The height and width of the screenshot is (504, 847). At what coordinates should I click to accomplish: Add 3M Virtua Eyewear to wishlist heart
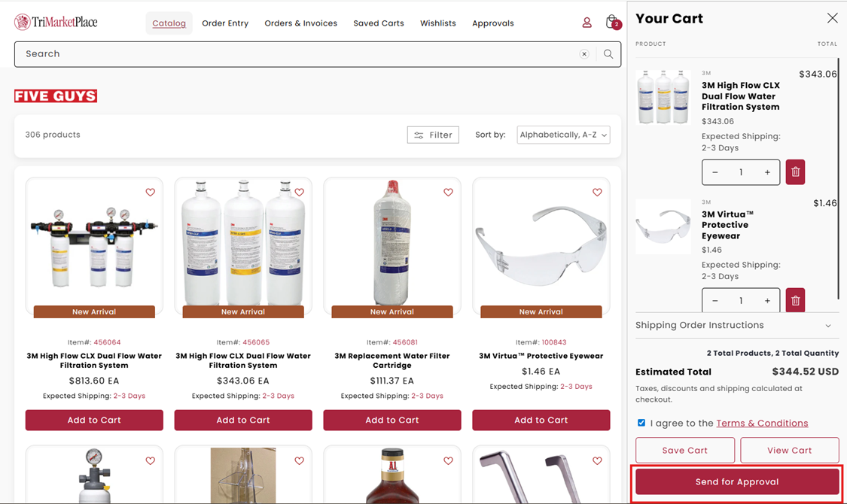pyautogui.click(x=597, y=192)
